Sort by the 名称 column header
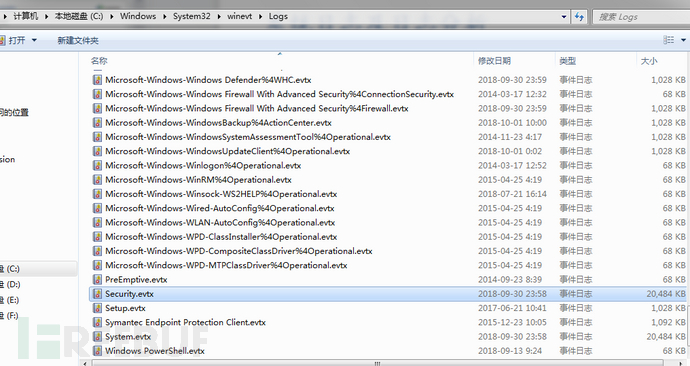Image resolution: width=690 pixels, height=366 pixels. coord(99,61)
